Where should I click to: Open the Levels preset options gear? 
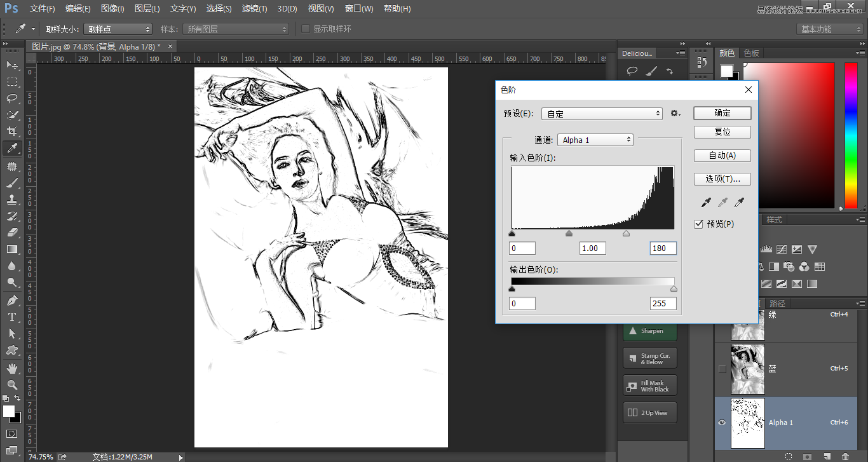tap(675, 114)
